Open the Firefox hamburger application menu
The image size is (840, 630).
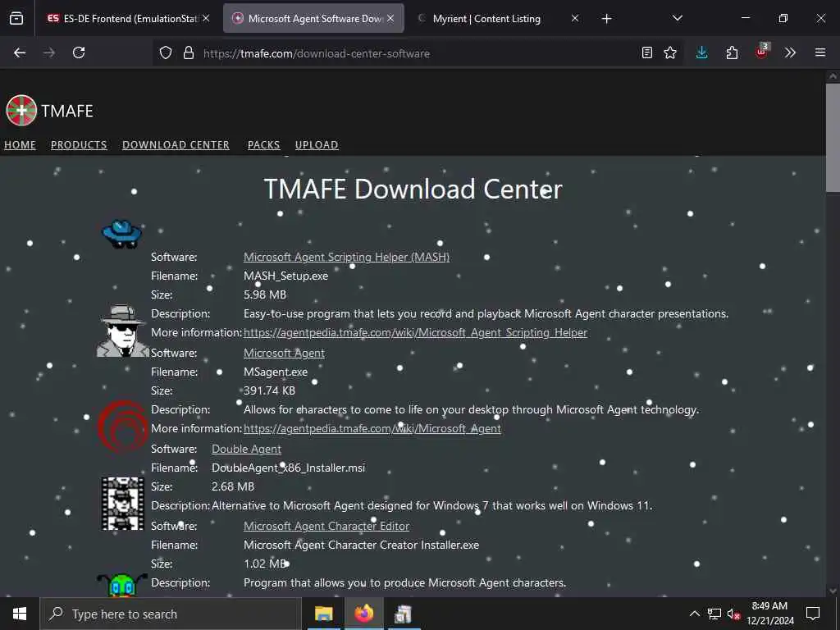820,52
